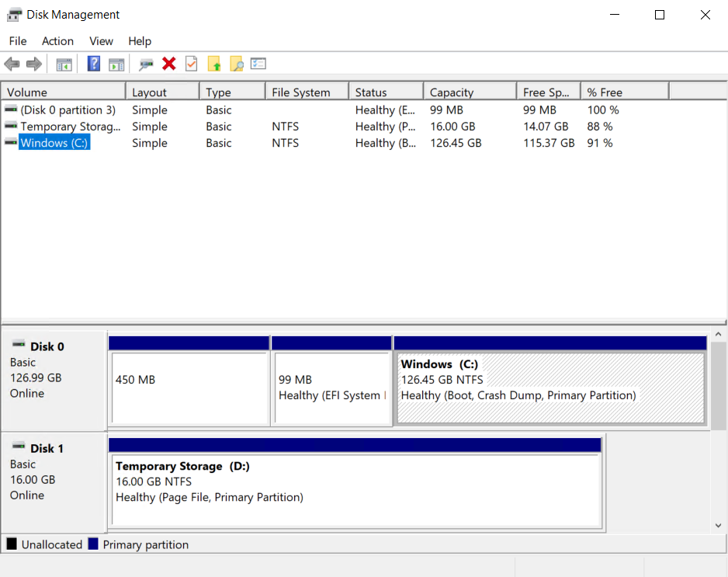Click the Back arrow toolbar icon
This screenshot has height=577, width=728.
[x=12, y=64]
